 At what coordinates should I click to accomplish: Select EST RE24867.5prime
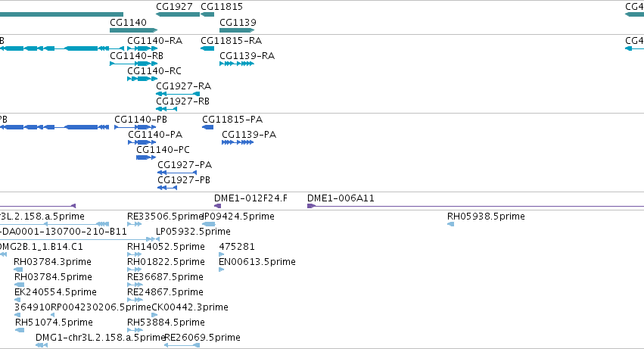point(165,292)
